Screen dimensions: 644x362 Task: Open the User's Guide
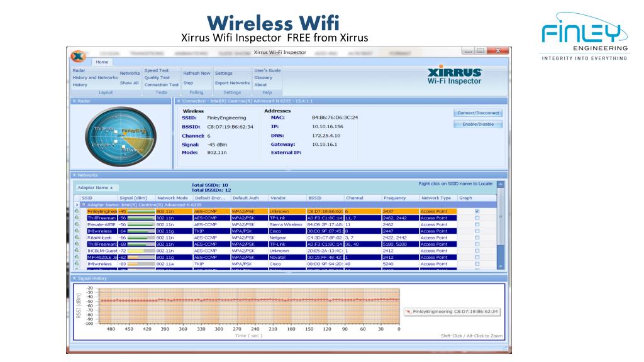(267, 70)
